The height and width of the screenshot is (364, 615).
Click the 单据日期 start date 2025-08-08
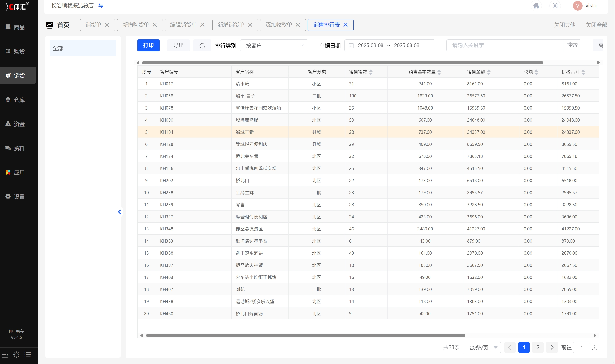click(x=370, y=45)
